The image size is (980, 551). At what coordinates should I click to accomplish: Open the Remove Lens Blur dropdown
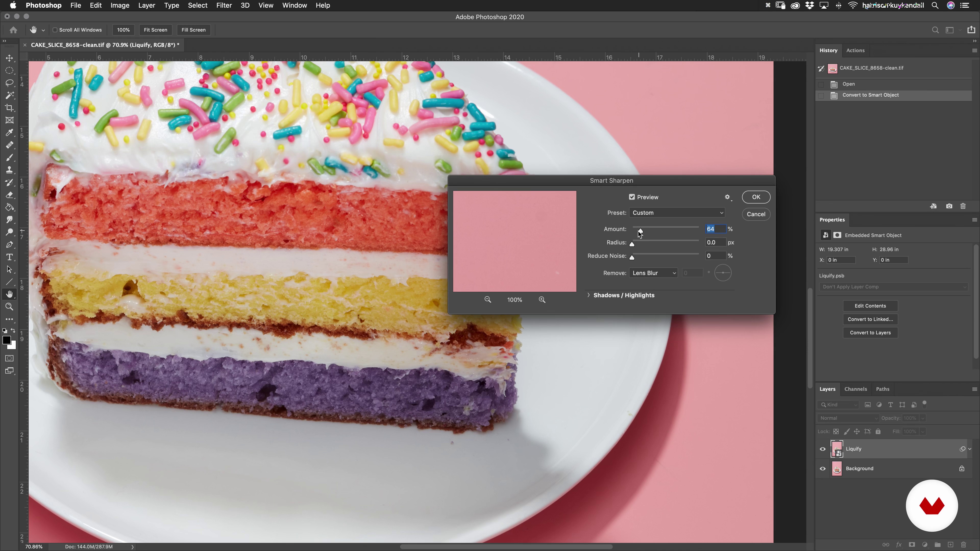654,273
